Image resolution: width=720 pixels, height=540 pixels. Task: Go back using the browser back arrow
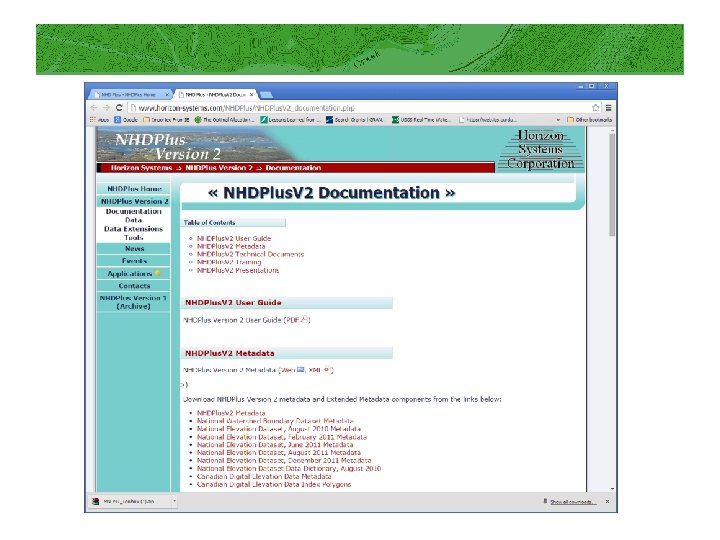94,108
